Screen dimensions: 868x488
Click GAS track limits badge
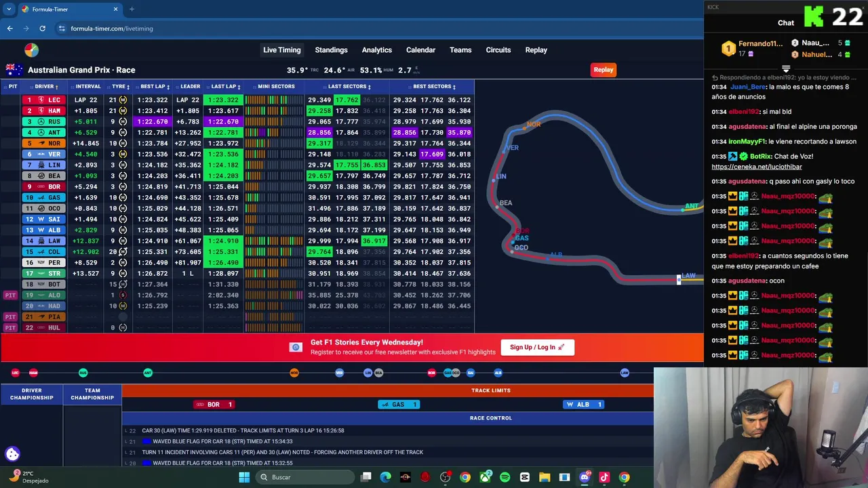click(x=398, y=405)
